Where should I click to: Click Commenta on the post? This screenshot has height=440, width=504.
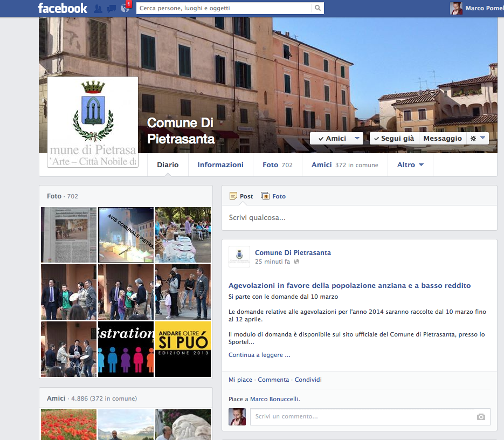[273, 380]
